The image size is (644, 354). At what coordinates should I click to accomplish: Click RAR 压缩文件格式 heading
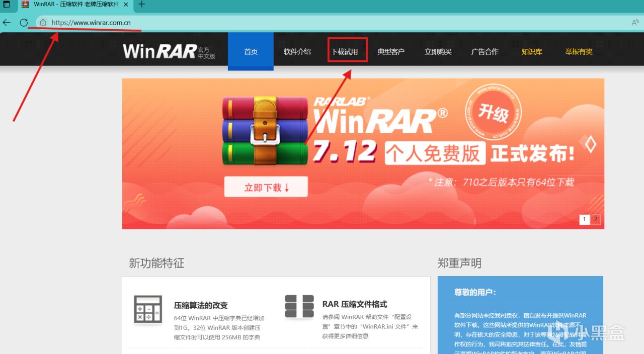point(355,304)
